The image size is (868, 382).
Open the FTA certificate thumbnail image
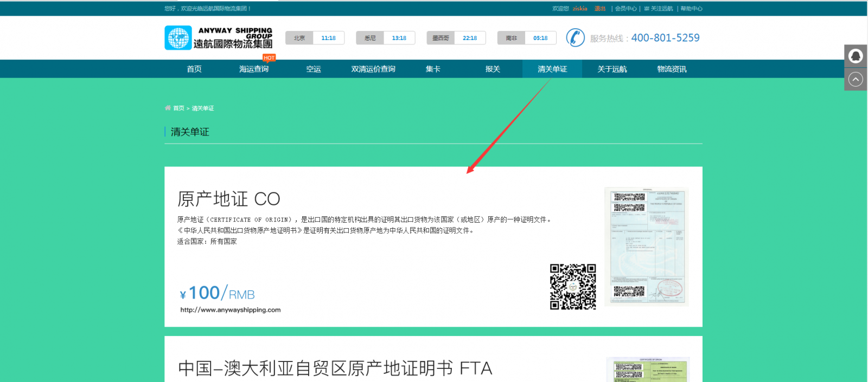[x=648, y=370]
